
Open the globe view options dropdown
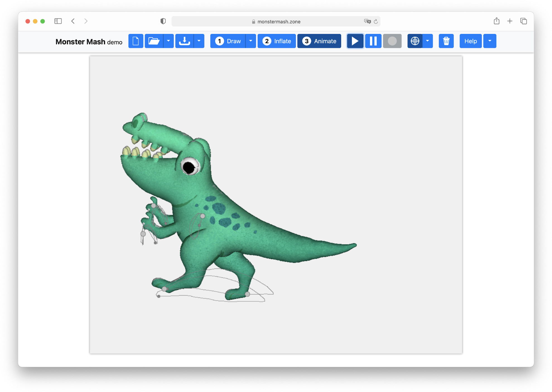428,41
